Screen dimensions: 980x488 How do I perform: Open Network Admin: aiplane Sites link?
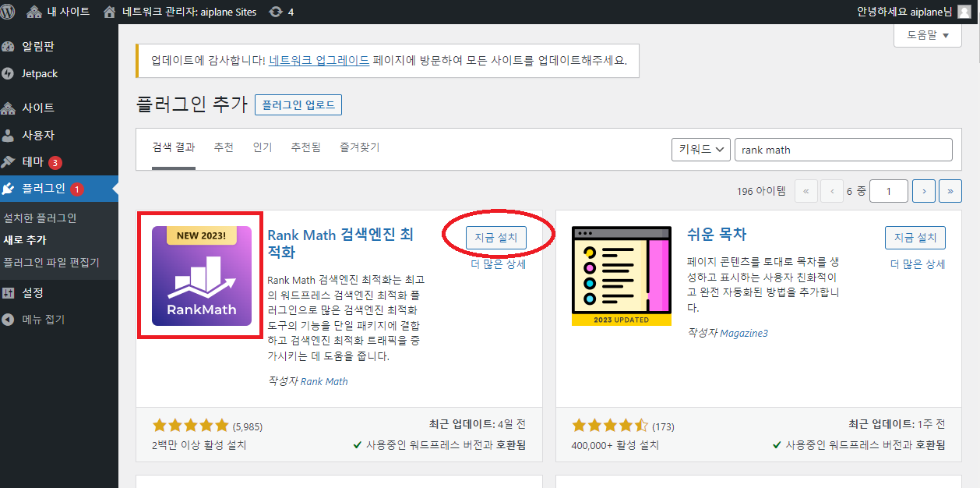(x=181, y=12)
